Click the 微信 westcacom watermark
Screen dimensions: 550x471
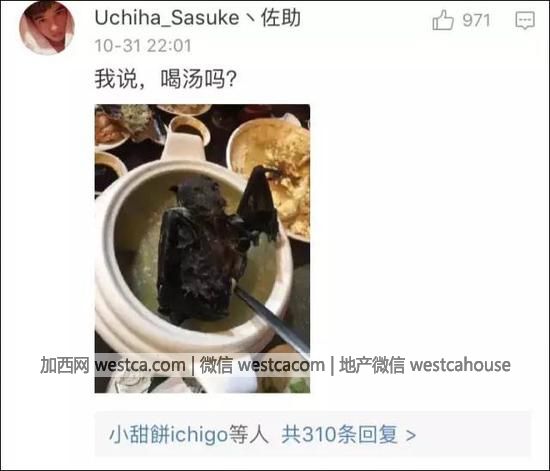point(262,365)
